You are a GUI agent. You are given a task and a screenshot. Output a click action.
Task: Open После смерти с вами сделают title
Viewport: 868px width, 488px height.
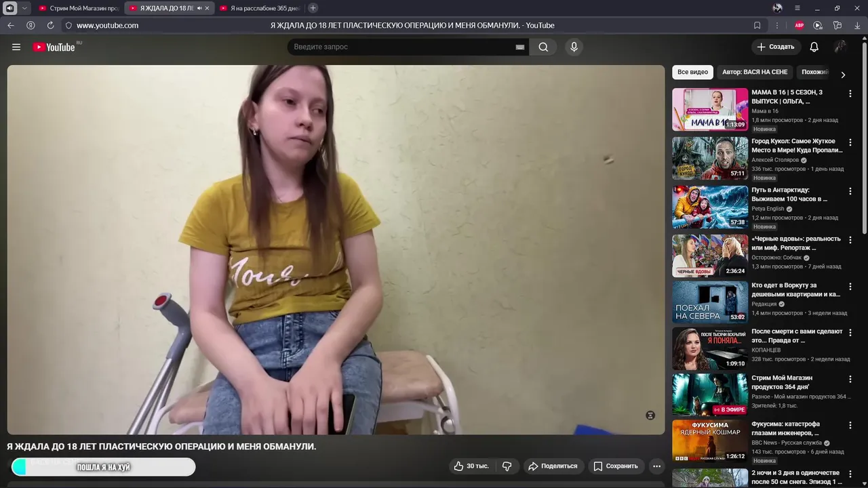coord(797,335)
